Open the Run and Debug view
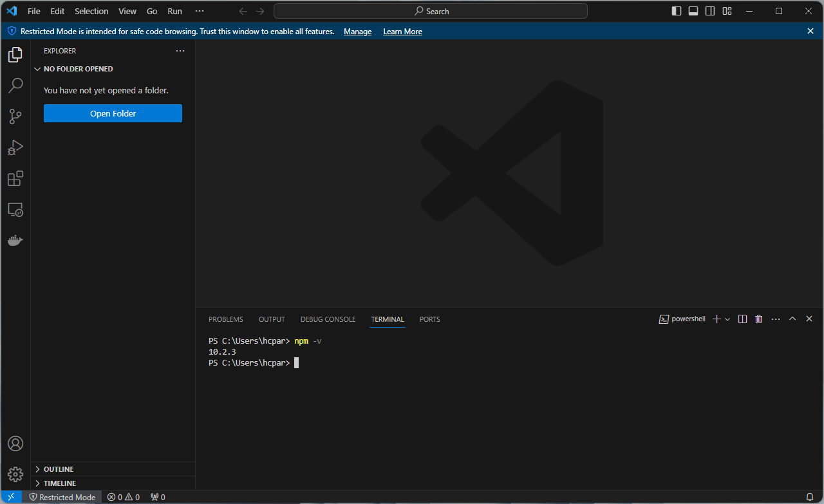 15,147
